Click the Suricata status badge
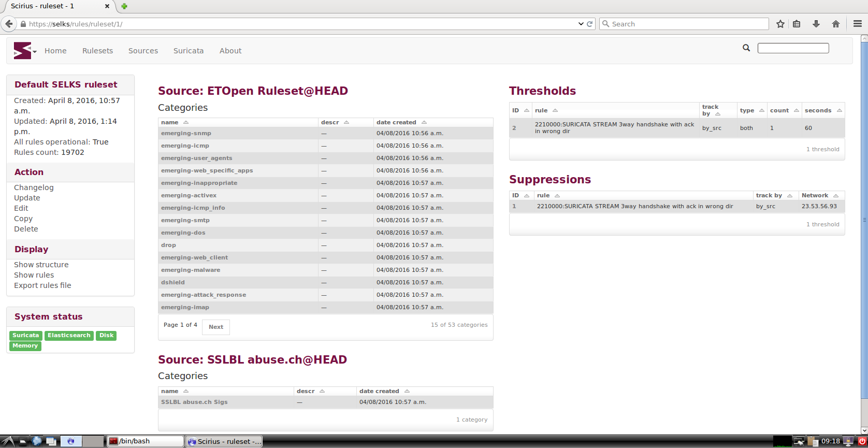The image size is (868, 448). coord(26,336)
